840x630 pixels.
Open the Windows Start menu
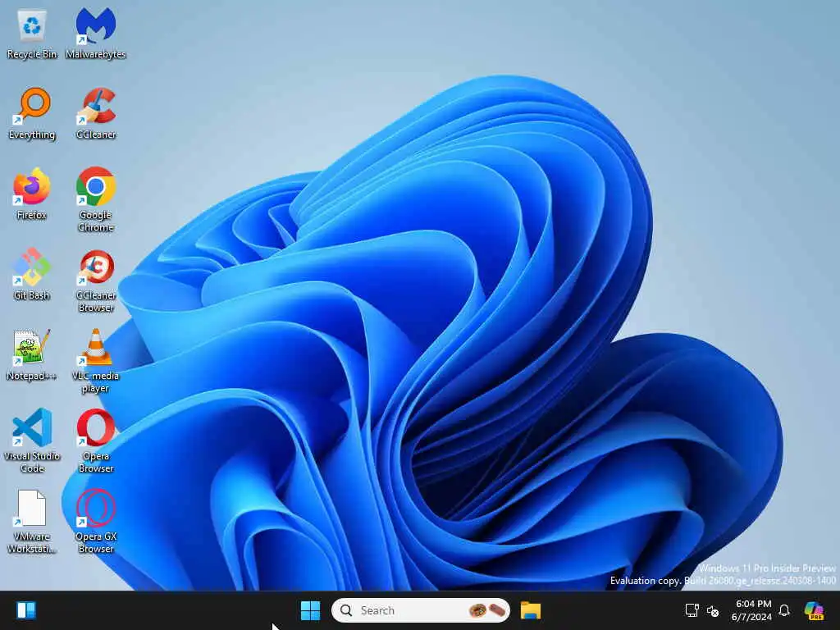(x=310, y=610)
